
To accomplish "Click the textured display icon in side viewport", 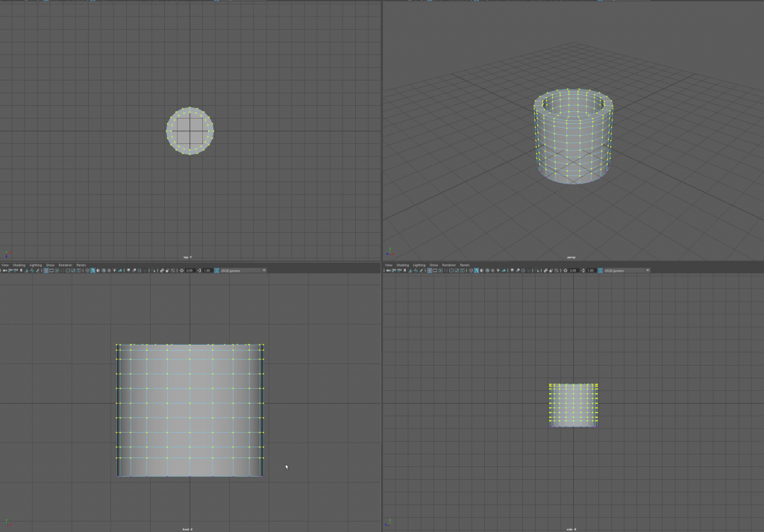I will 487,270.
